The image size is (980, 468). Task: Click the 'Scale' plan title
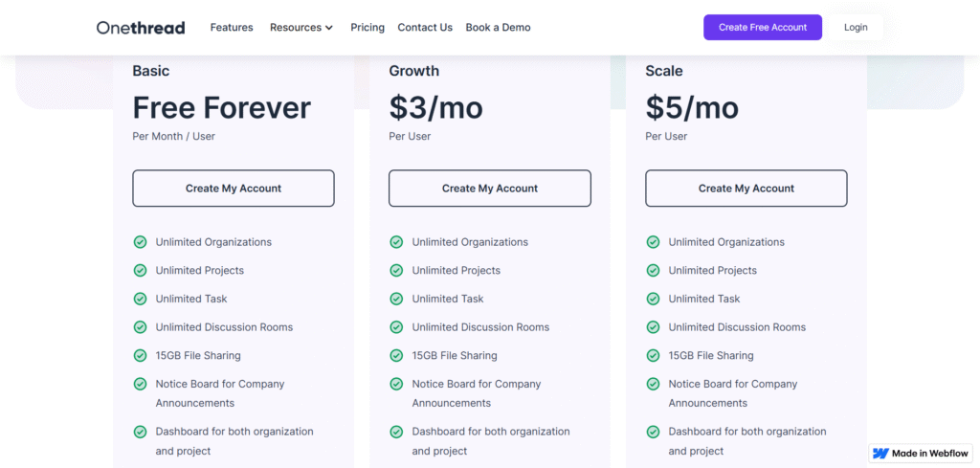[664, 71]
